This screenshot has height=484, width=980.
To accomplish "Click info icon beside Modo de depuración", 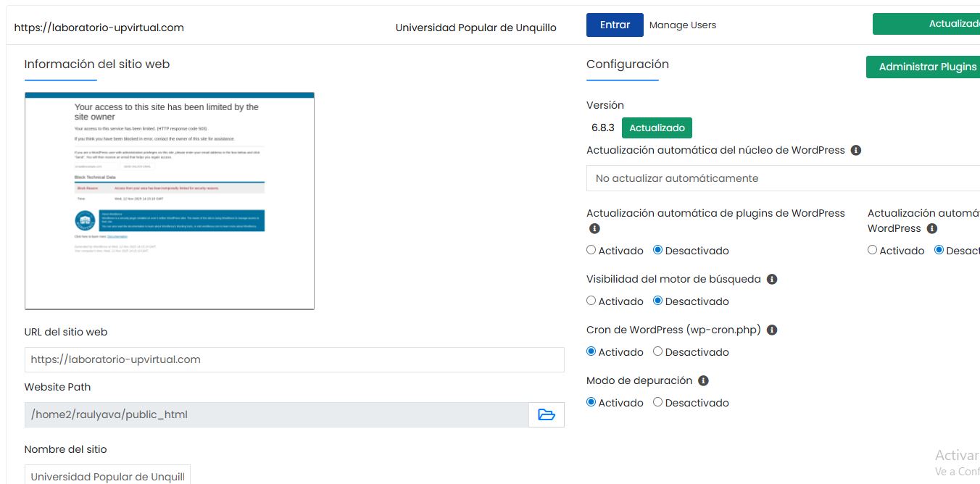I will pos(703,381).
